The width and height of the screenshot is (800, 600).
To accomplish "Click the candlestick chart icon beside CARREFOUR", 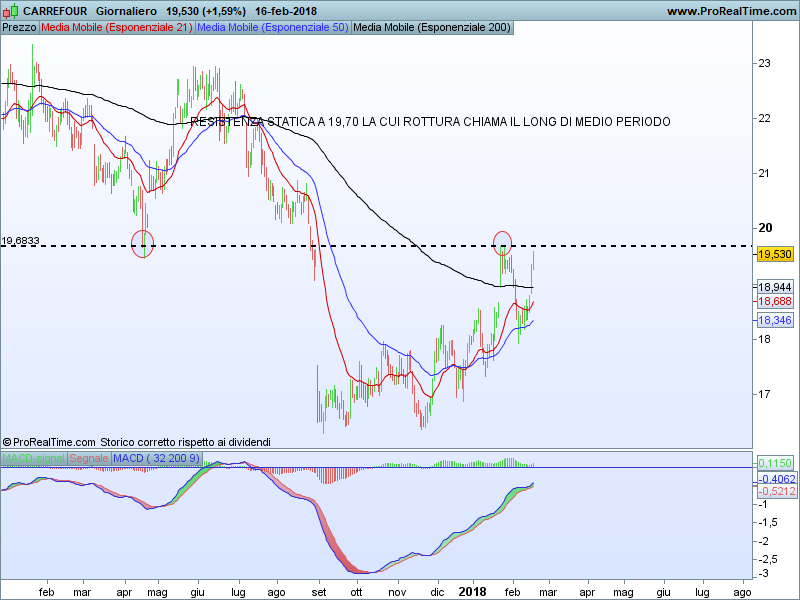I will click(x=10, y=11).
